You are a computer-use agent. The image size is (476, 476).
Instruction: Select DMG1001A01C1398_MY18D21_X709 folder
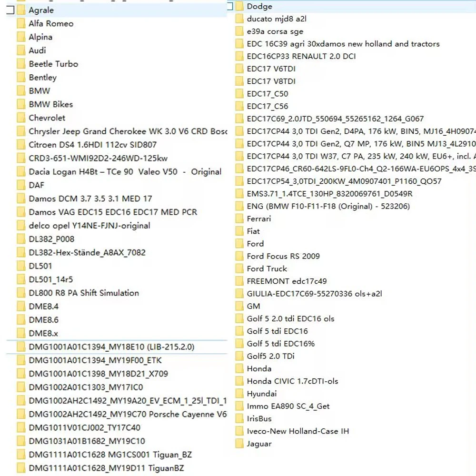(99, 374)
